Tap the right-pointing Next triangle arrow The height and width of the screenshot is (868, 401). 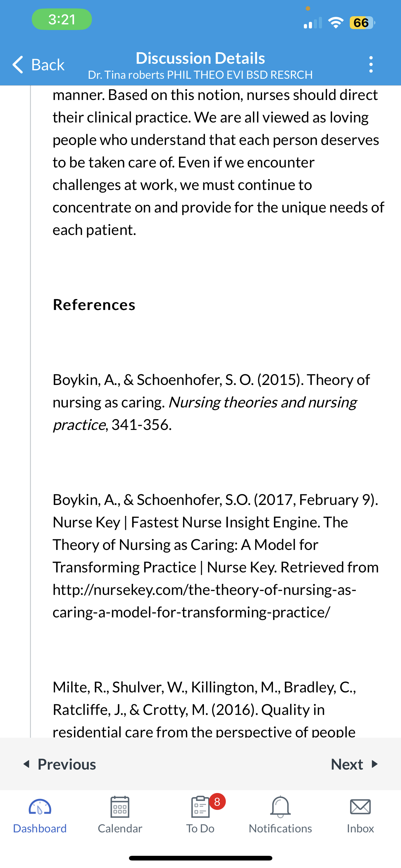(374, 764)
